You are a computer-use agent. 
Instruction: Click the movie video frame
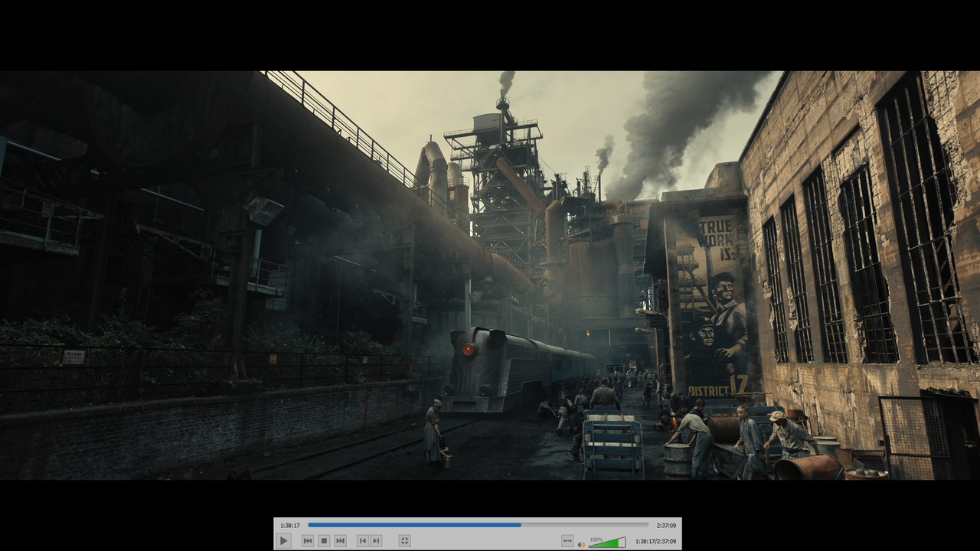point(490,275)
